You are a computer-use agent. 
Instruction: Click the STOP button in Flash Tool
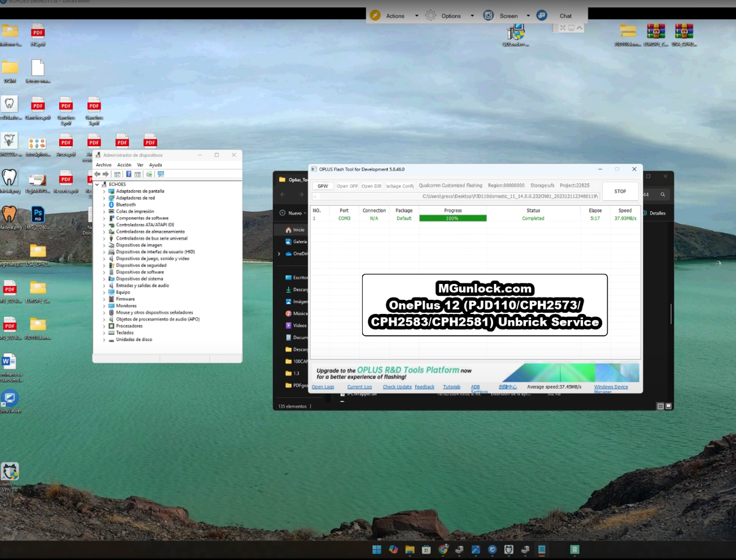click(x=620, y=191)
